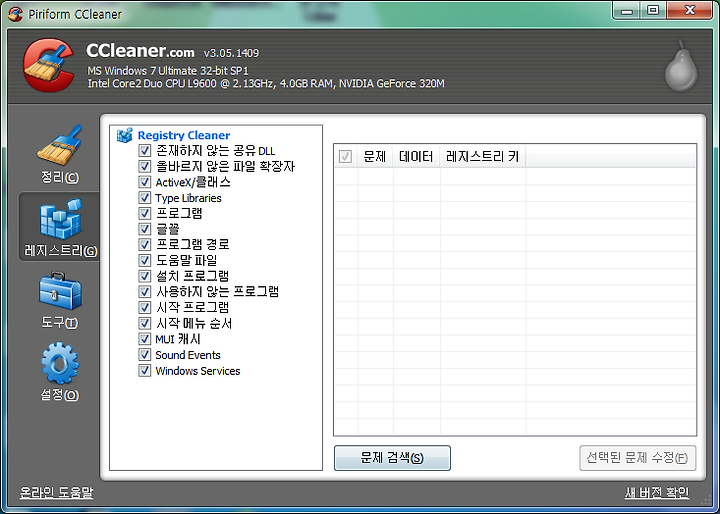Open the 도구(T) toolbox icon
The image size is (720, 514).
tap(60, 291)
